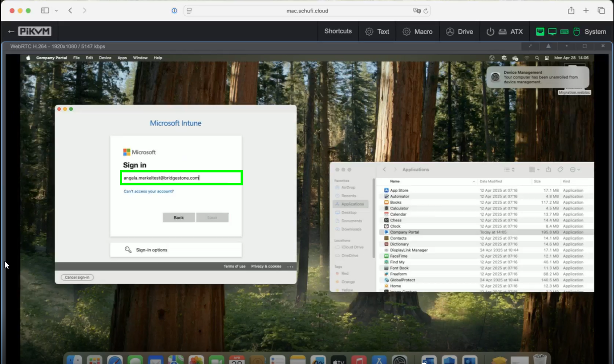Click the green monitor status icon in PiKVM bar
Image resolution: width=614 pixels, height=364 pixels.
552,32
